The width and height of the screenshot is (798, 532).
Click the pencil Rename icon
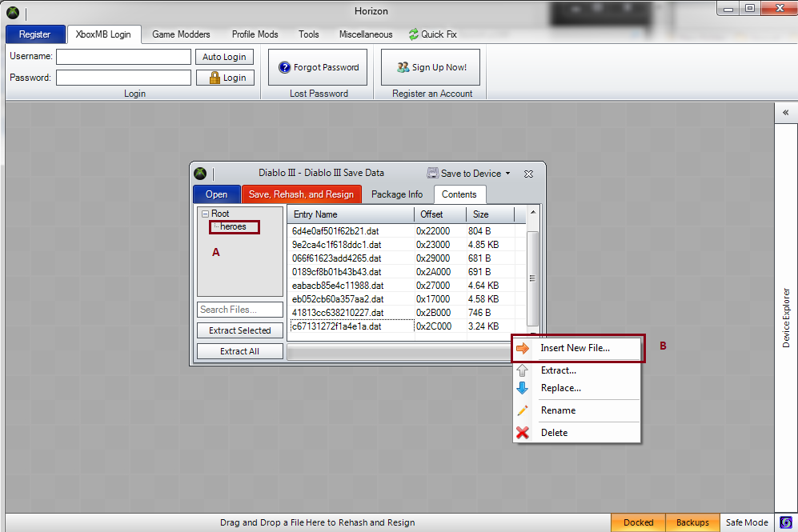tap(523, 410)
